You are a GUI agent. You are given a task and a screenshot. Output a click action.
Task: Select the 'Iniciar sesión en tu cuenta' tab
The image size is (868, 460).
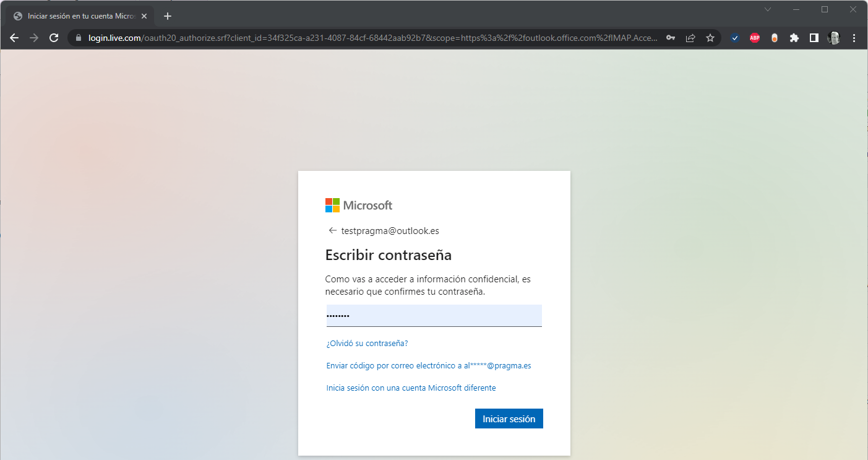point(79,16)
